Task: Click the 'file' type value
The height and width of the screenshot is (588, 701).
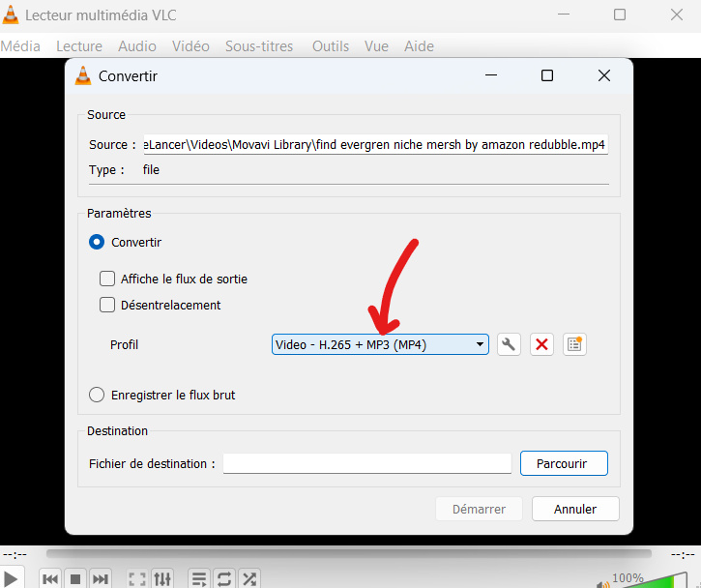Action: pos(151,170)
